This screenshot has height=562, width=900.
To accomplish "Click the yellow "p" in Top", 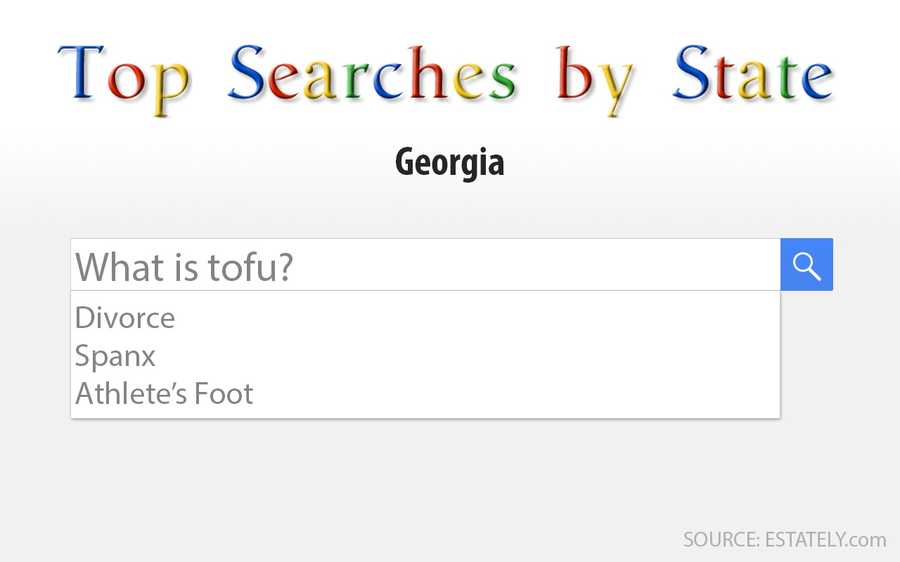I will 170,88.
